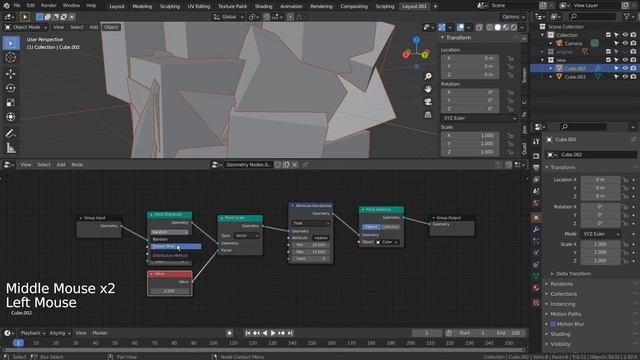Open the Object properties tab

(536, 218)
